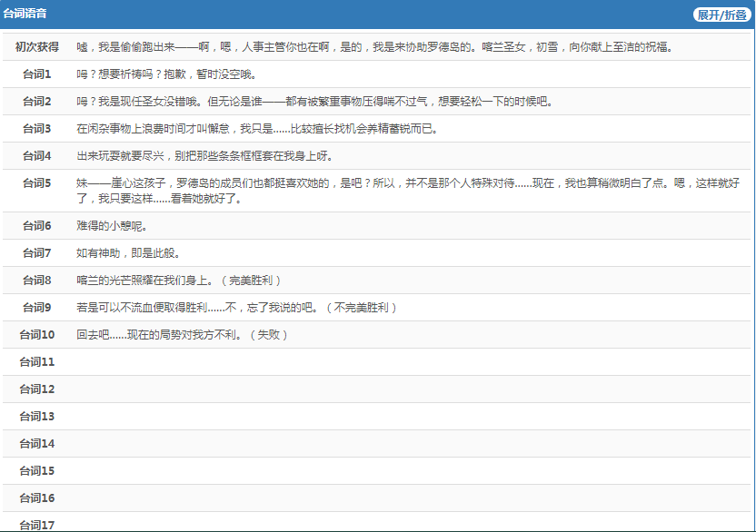Click the 台词9 row label
756x532 pixels.
[37, 307]
